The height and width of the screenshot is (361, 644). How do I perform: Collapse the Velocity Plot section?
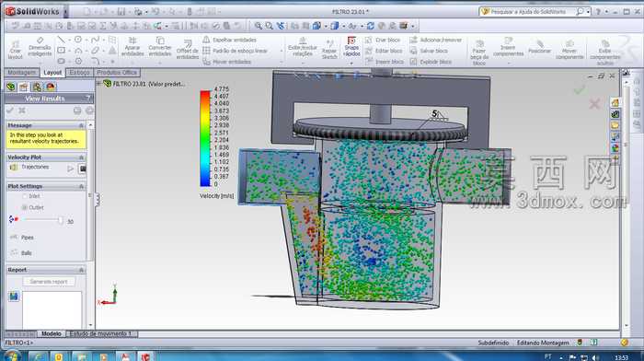81,157
